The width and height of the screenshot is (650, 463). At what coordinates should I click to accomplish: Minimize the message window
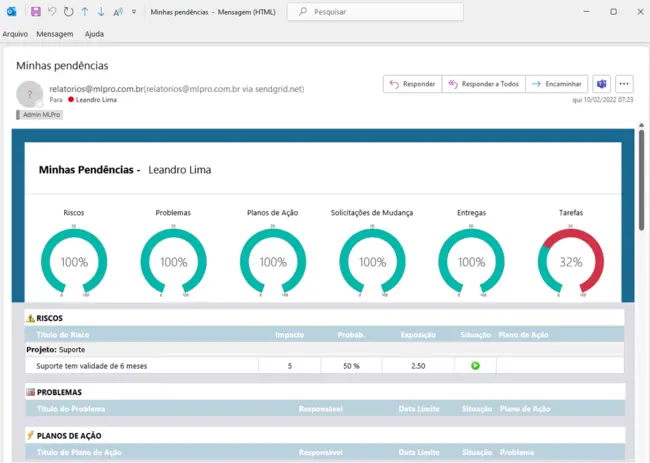tap(586, 12)
